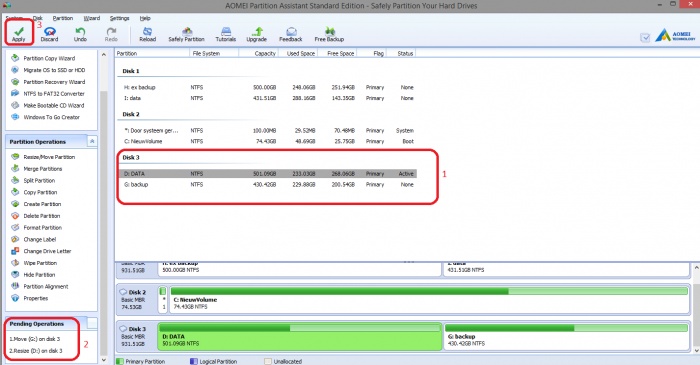Screen dimensions: 700x365
Task: Open the Help menu
Action: 145,18
